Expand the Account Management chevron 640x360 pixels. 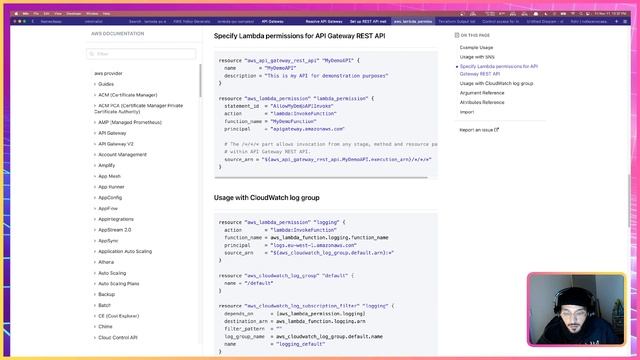[95, 155]
